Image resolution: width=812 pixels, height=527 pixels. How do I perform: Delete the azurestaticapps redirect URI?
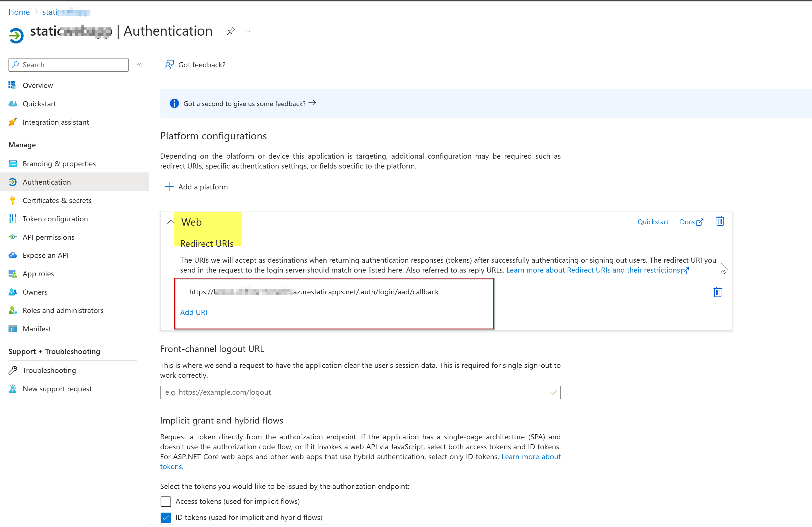coord(718,292)
